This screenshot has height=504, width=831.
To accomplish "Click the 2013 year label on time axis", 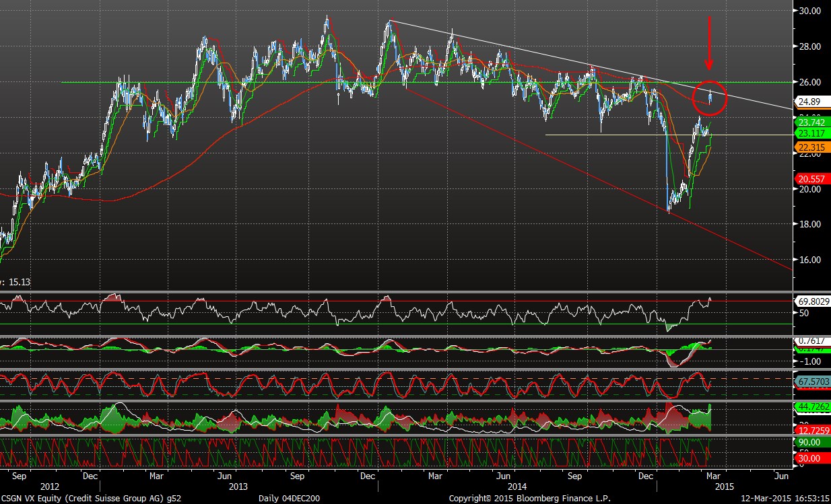I will pyautogui.click(x=238, y=486).
